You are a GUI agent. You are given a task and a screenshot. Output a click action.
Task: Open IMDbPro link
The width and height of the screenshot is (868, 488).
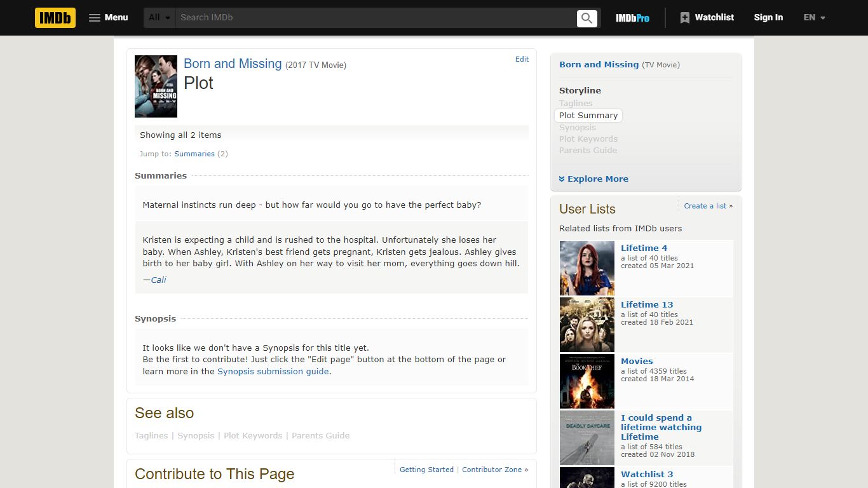pos(632,18)
